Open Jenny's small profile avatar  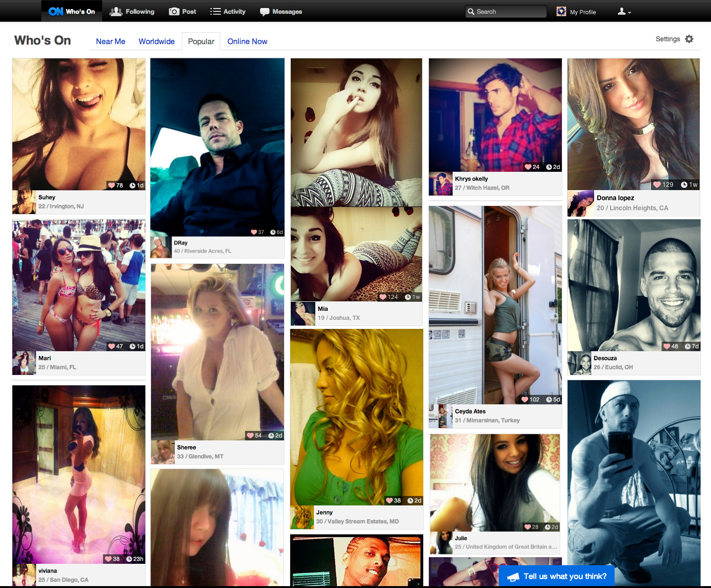(x=302, y=517)
